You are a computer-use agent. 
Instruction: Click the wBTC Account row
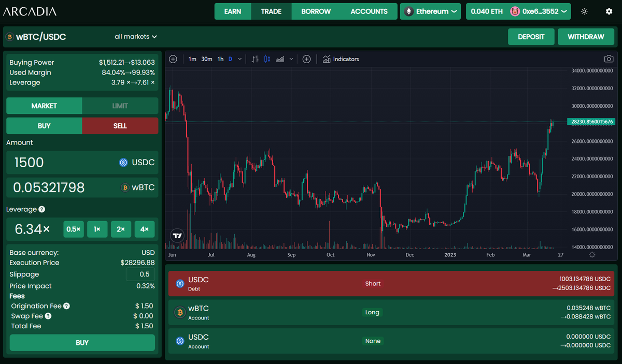[391, 312]
